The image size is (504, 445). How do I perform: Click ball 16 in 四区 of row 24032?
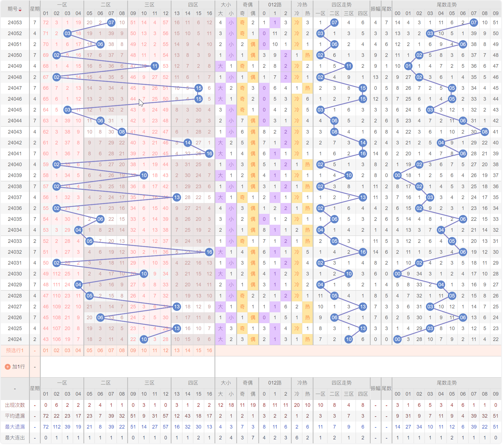pyautogui.click(x=209, y=252)
